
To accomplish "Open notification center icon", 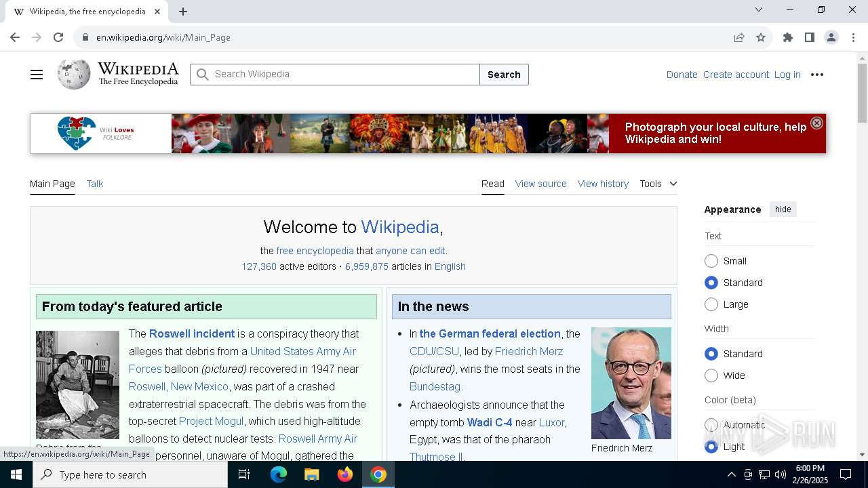I will (846, 474).
